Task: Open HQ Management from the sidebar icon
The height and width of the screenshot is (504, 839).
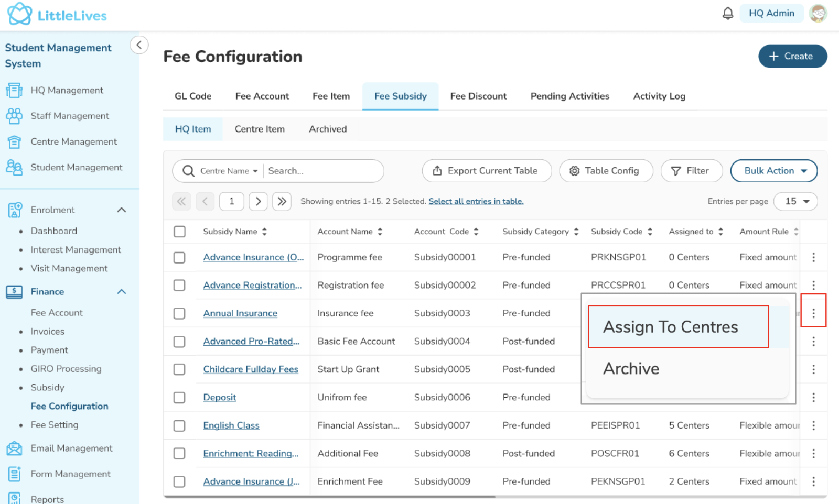Action: click(14, 90)
